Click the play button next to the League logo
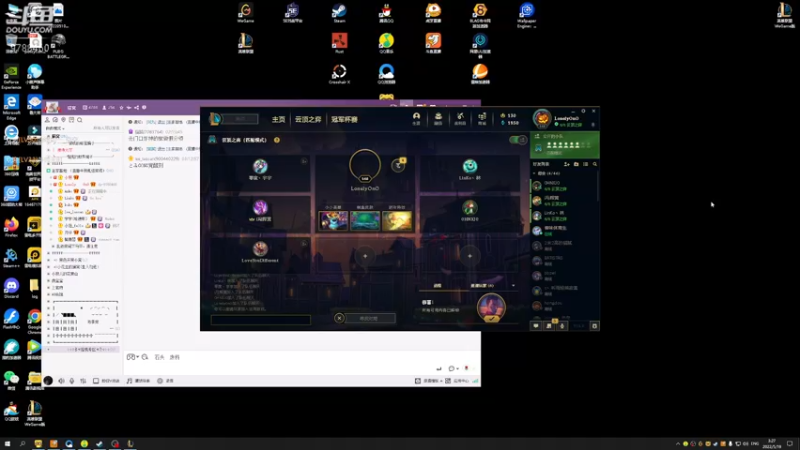The width and height of the screenshot is (800, 450). pos(240,119)
